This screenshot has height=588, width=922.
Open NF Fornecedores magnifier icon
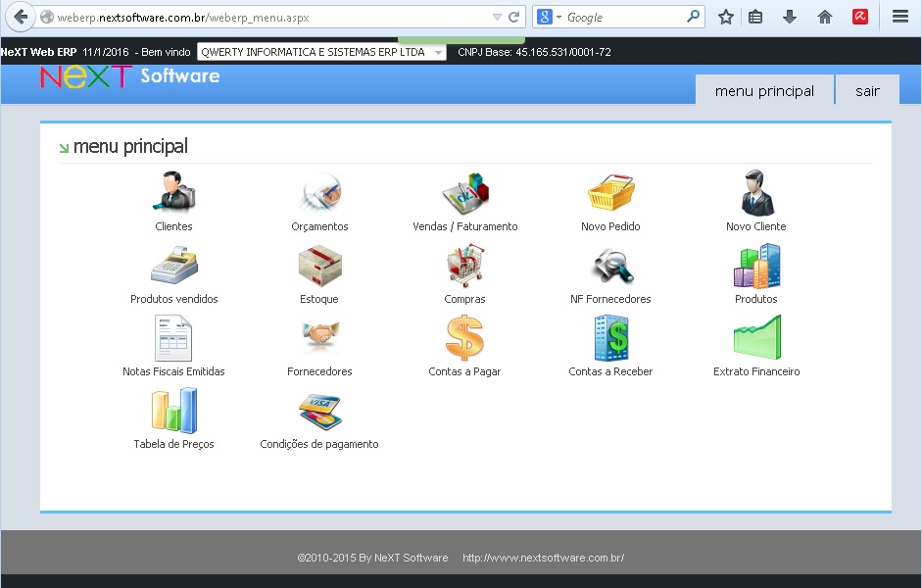pyautogui.click(x=611, y=266)
